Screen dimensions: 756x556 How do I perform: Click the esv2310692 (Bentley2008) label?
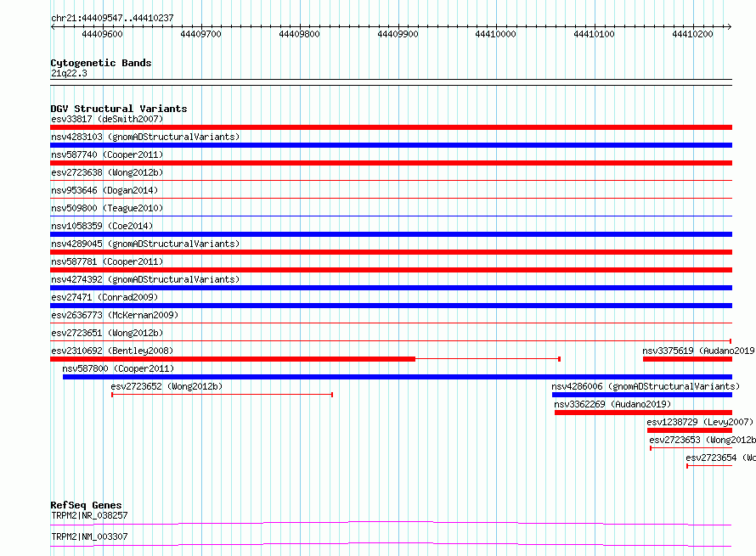[112, 351]
